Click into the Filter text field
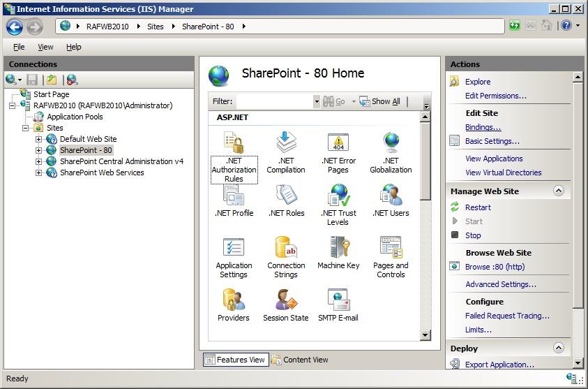 click(x=275, y=101)
